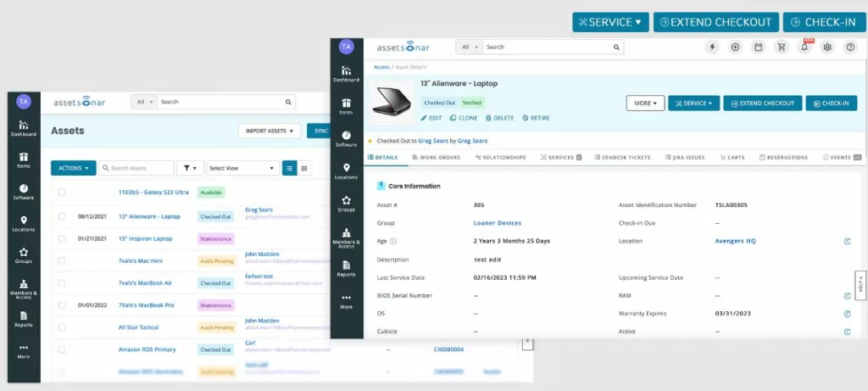868x391 pixels.
Task: Open the Select View dropdown
Action: 243,169
